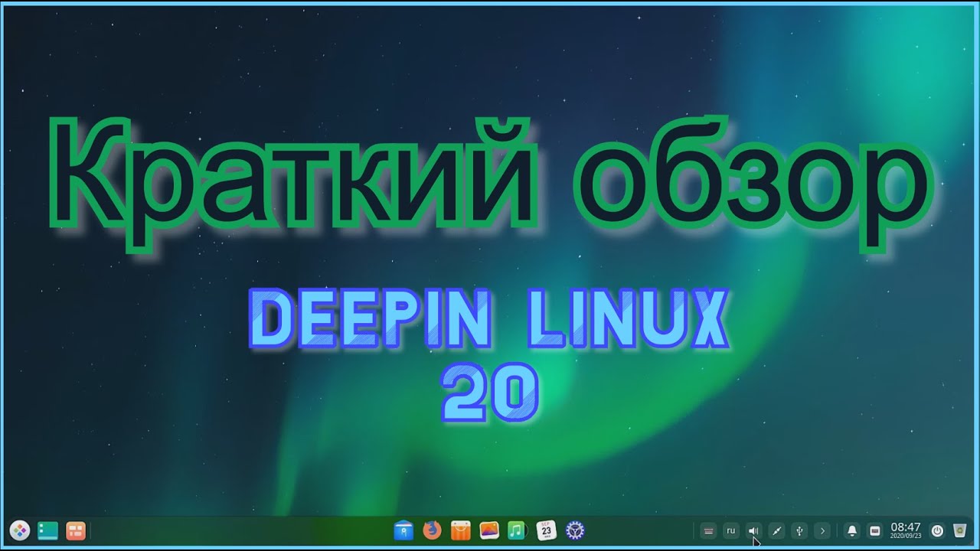The height and width of the screenshot is (551, 980).
Task: Open the Album photo viewer
Action: click(489, 530)
